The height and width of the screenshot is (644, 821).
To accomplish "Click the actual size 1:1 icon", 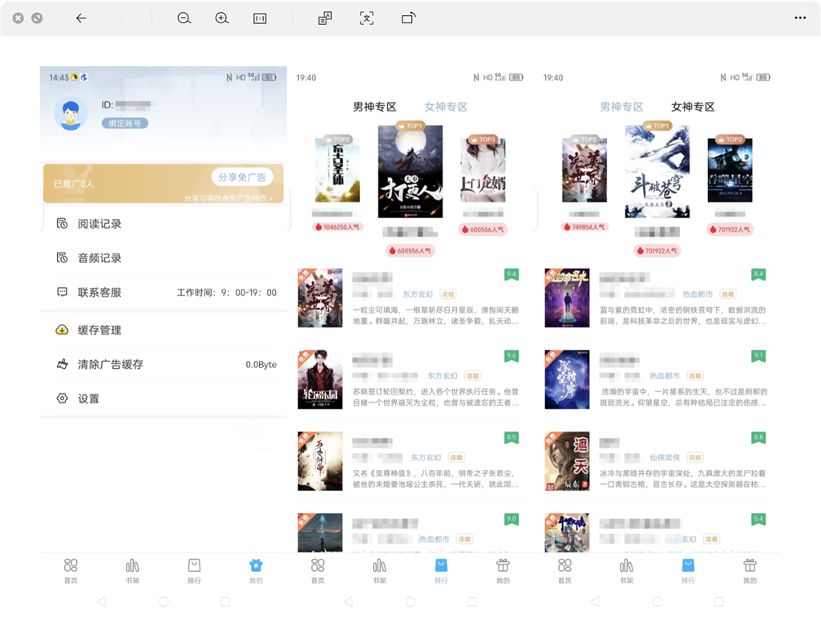I will (x=260, y=18).
